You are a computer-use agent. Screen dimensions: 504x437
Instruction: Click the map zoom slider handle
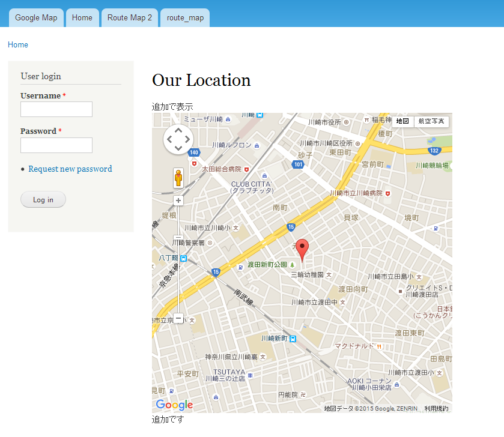coord(178,237)
